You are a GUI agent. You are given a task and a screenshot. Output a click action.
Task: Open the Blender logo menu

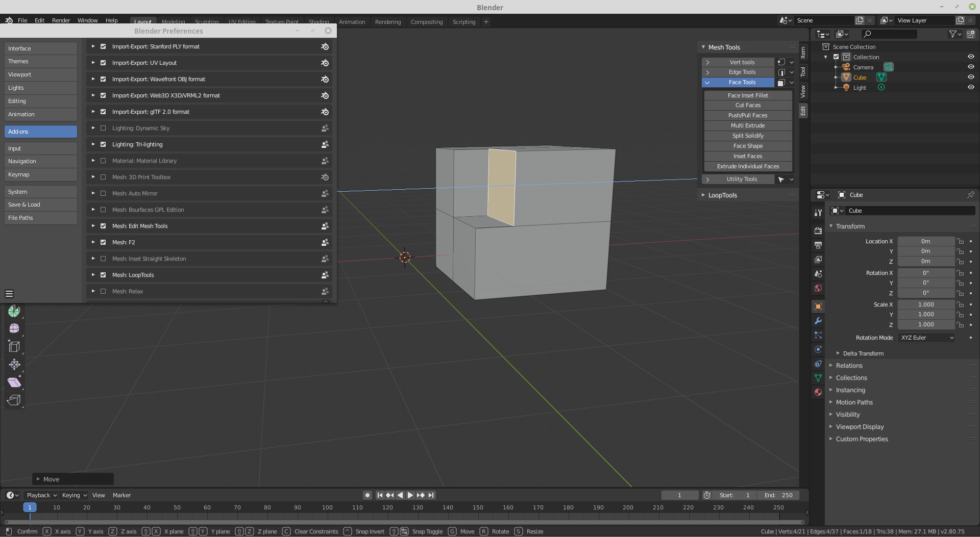coord(9,20)
